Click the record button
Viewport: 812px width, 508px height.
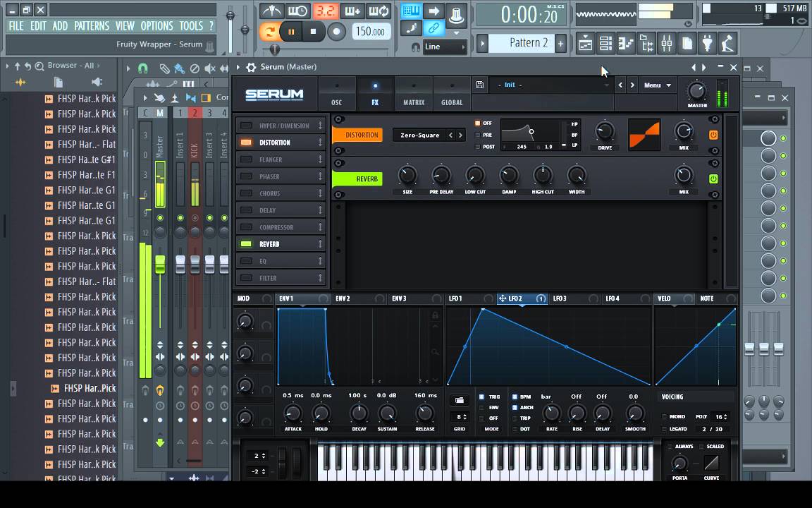point(336,32)
